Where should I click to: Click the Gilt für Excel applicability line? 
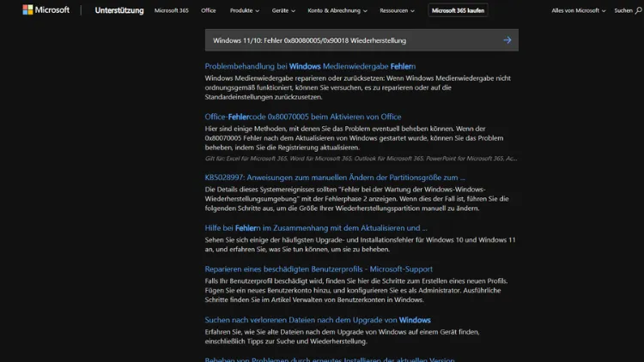tap(361, 159)
